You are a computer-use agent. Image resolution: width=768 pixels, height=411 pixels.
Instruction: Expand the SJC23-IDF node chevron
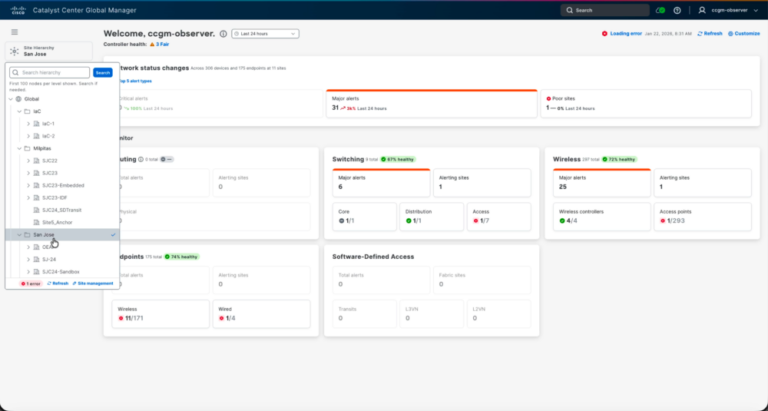pyautogui.click(x=28, y=198)
